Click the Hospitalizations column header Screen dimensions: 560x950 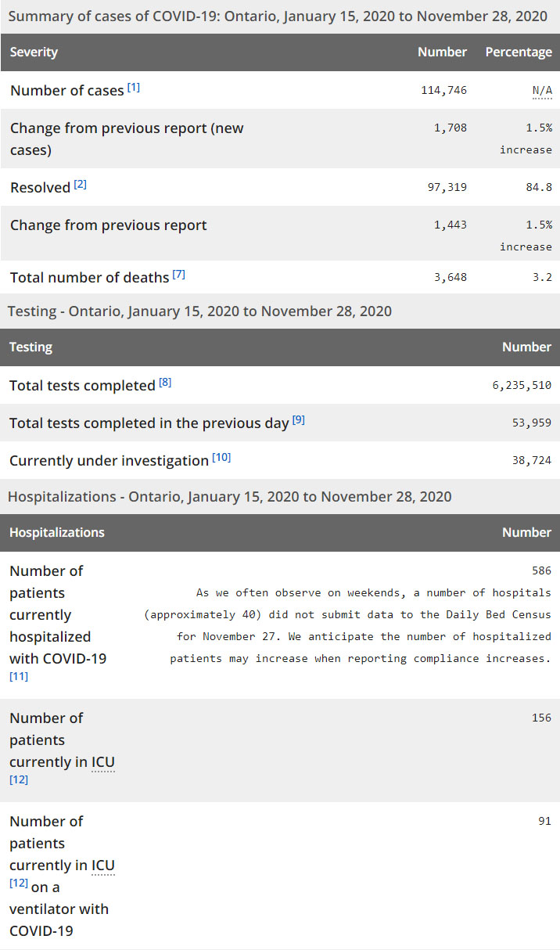point(57,533)
